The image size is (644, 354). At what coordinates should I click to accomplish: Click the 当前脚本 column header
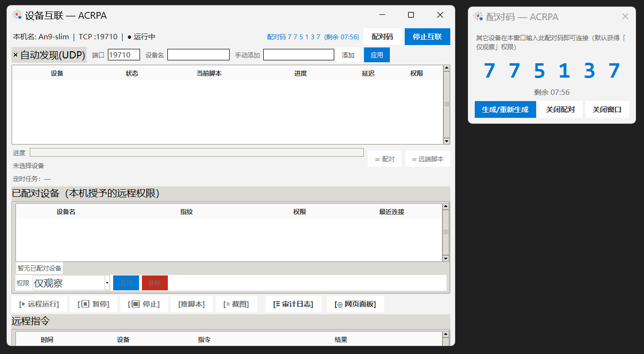point(209,73)
